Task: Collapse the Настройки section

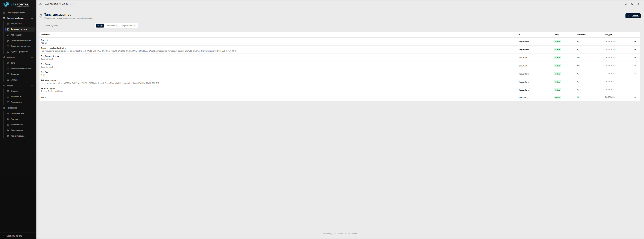Action: 32,108
